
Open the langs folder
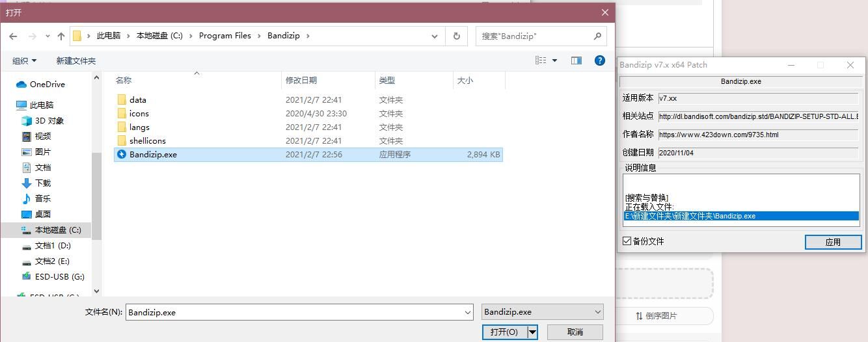click(139, 127)
